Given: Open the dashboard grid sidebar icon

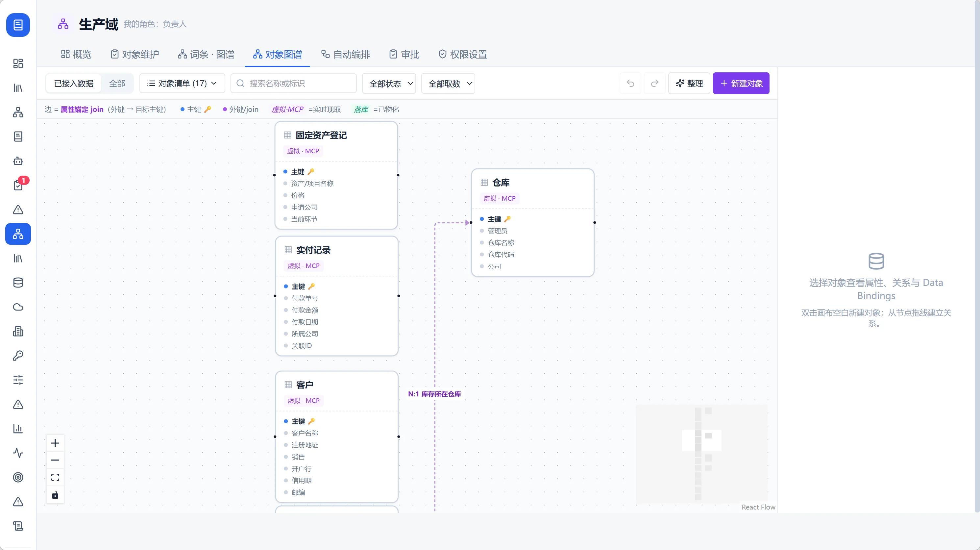Looking at the screenshot, I should click(18, 63).
